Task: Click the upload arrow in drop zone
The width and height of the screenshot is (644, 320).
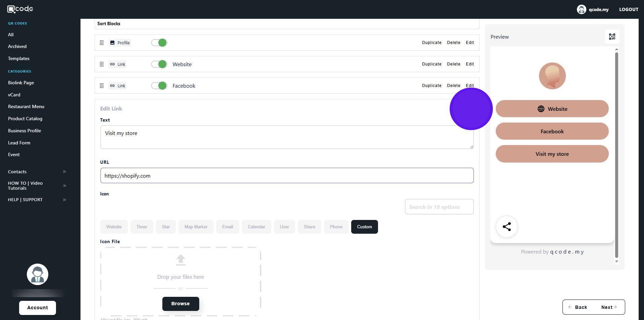Action: click(x=180, y=260)
